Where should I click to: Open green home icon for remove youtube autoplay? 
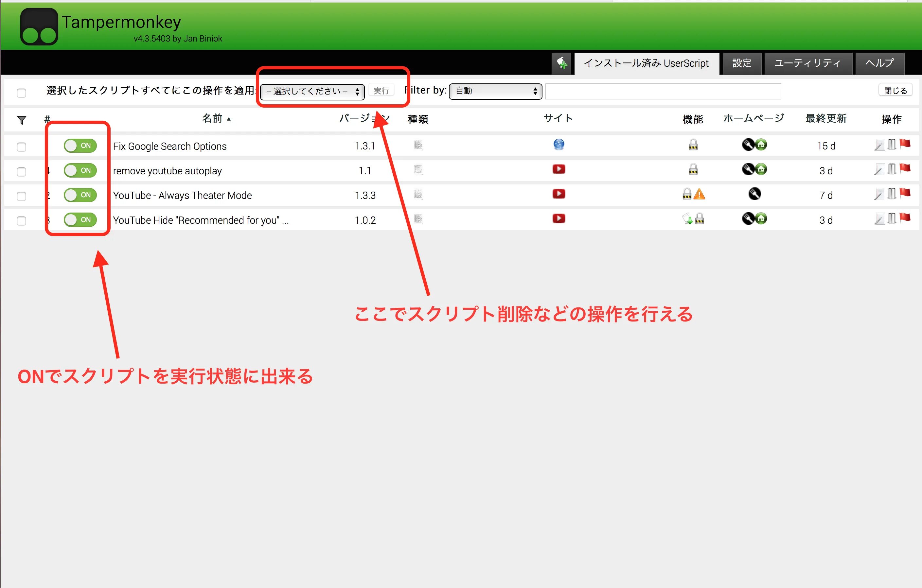(x=761, y=169)
